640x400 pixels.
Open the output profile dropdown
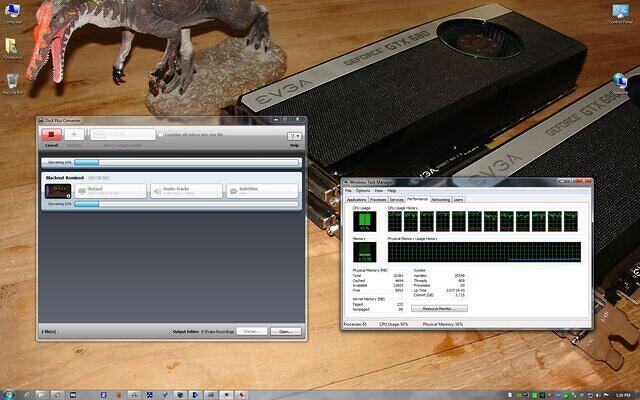click(126, 134)
